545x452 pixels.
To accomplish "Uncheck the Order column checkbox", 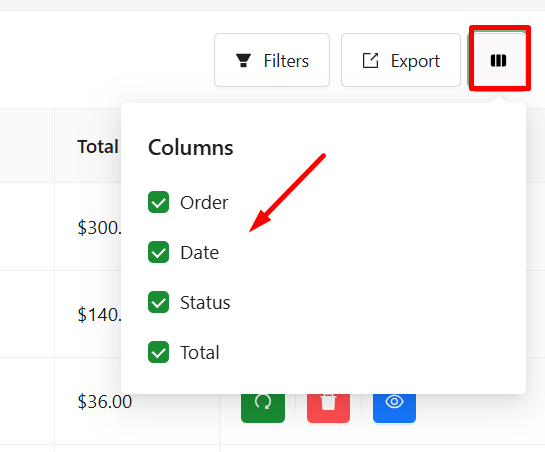I will [x=158, y=202].
